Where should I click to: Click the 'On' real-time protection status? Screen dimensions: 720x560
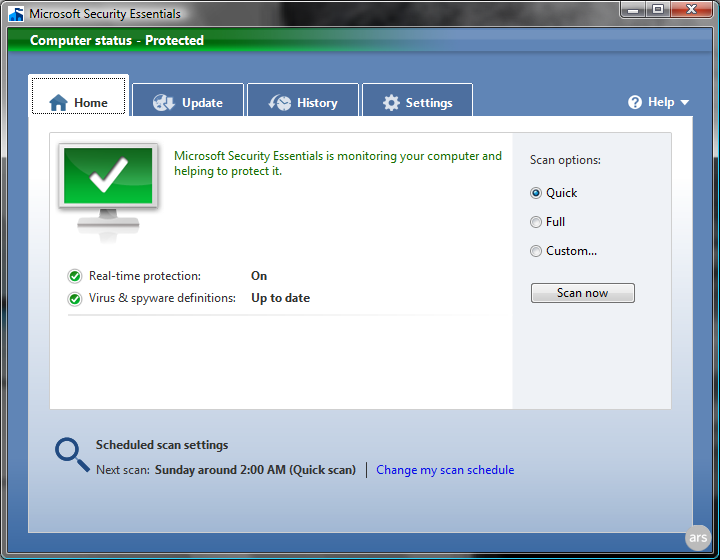[259, 276]
